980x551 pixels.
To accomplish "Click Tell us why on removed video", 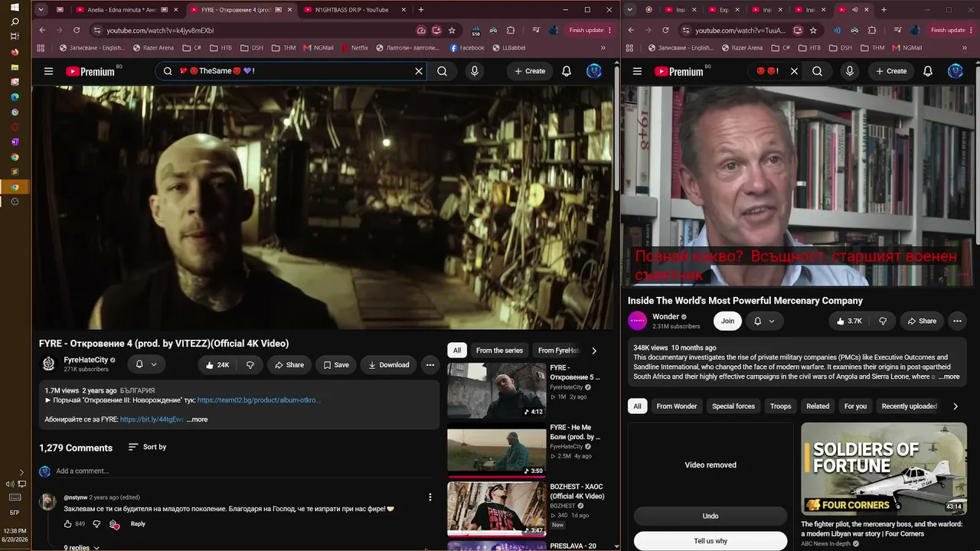I will [x=710, y=541].
